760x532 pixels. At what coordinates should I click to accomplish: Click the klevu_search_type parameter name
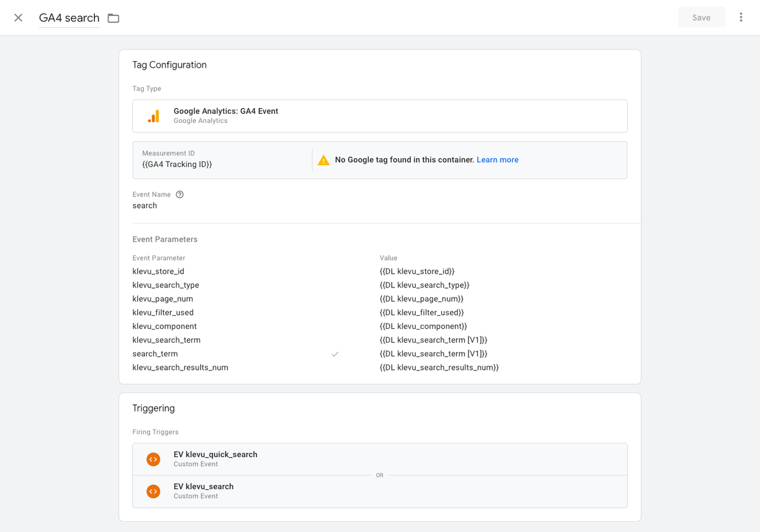(x=166, y=285)
